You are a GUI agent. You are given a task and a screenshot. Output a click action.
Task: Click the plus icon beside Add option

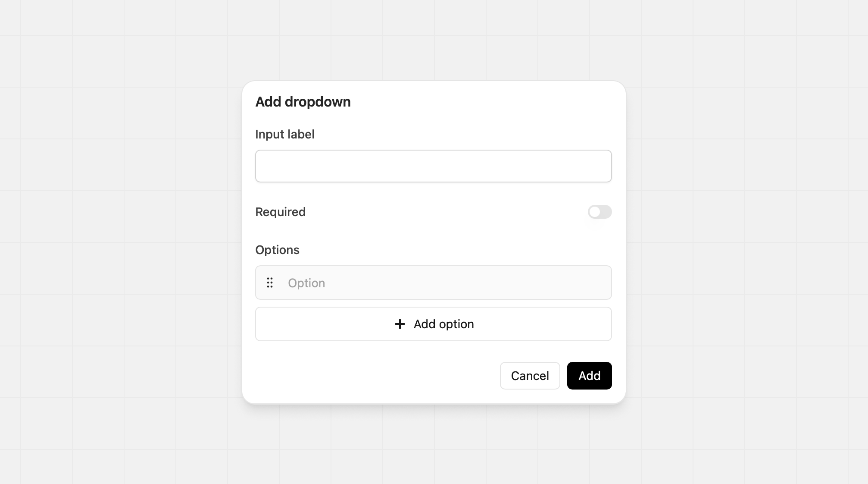400,324
